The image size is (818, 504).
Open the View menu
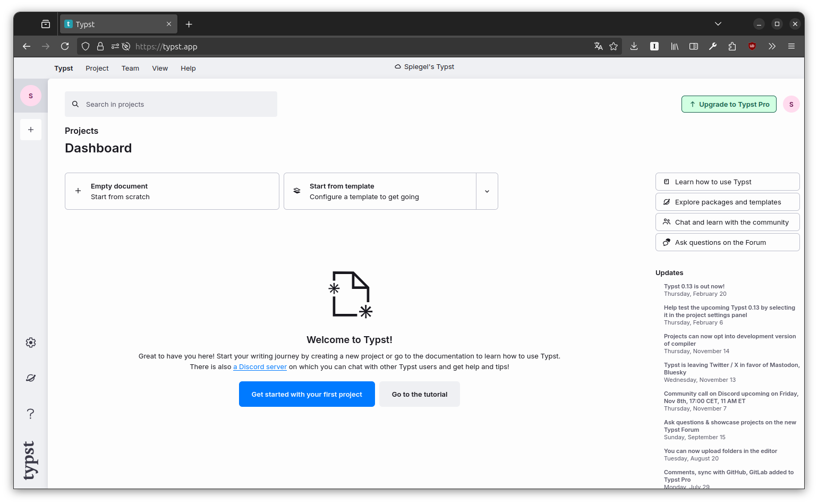[160, 68]
